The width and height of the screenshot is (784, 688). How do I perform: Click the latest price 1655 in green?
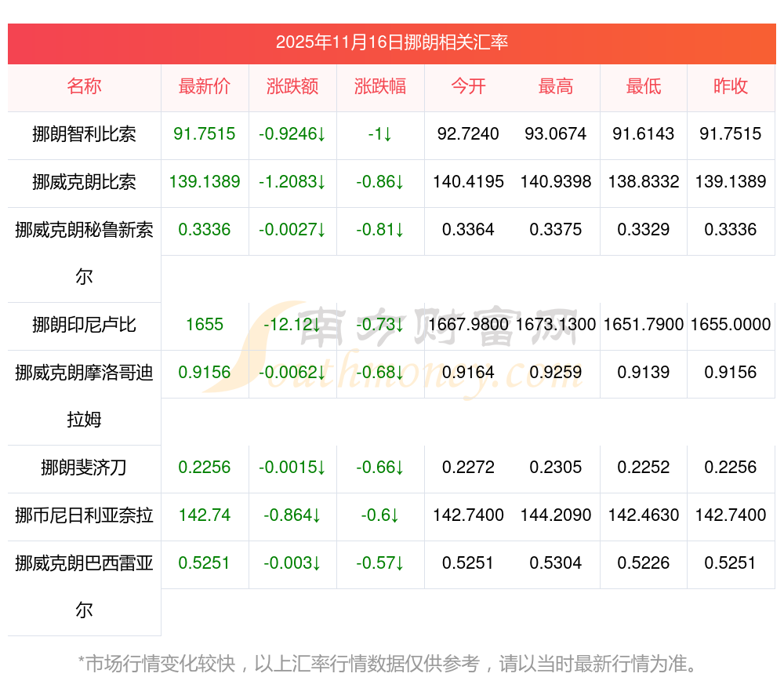pos(205,325)
